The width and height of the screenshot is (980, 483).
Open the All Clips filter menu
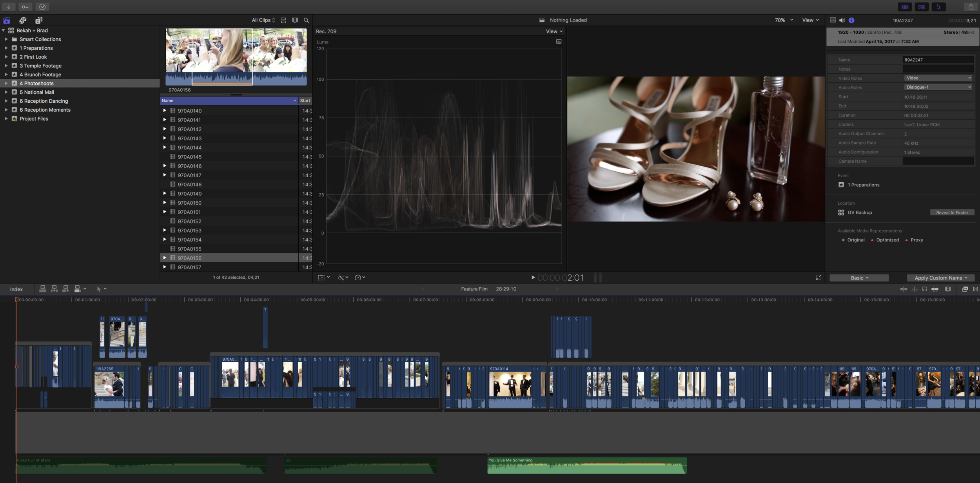pos(263,20)
